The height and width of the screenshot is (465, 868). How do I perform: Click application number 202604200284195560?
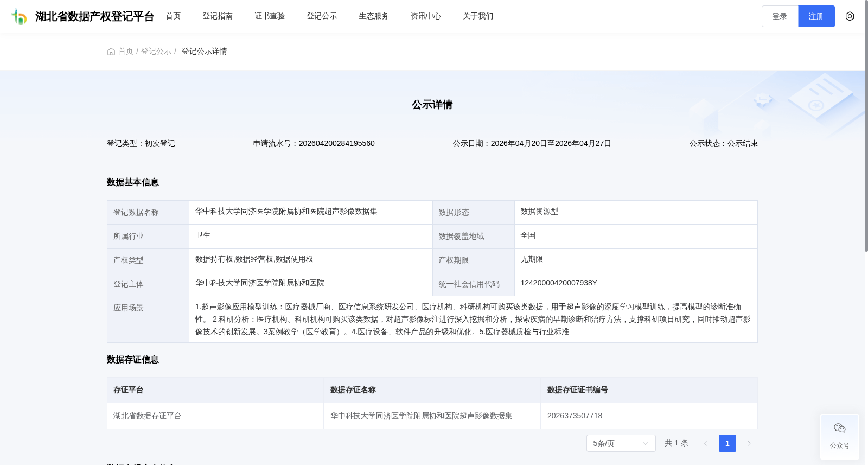(x=336, y=144)
